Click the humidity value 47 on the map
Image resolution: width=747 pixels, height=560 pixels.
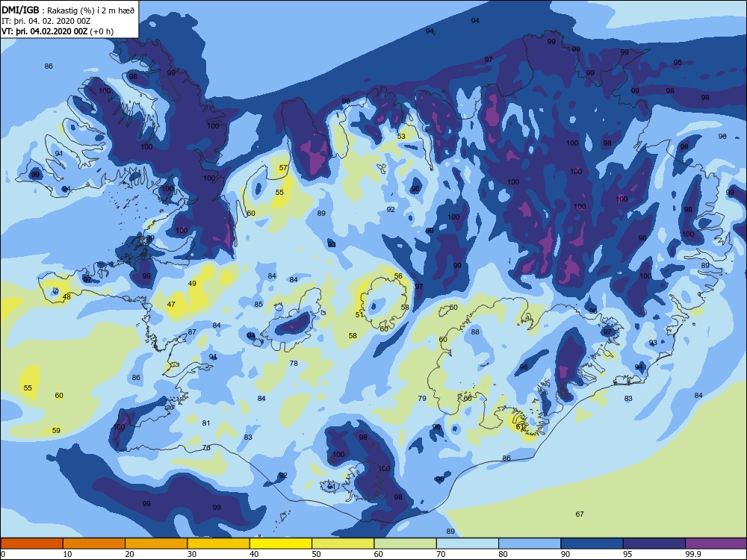pos(171,305)
